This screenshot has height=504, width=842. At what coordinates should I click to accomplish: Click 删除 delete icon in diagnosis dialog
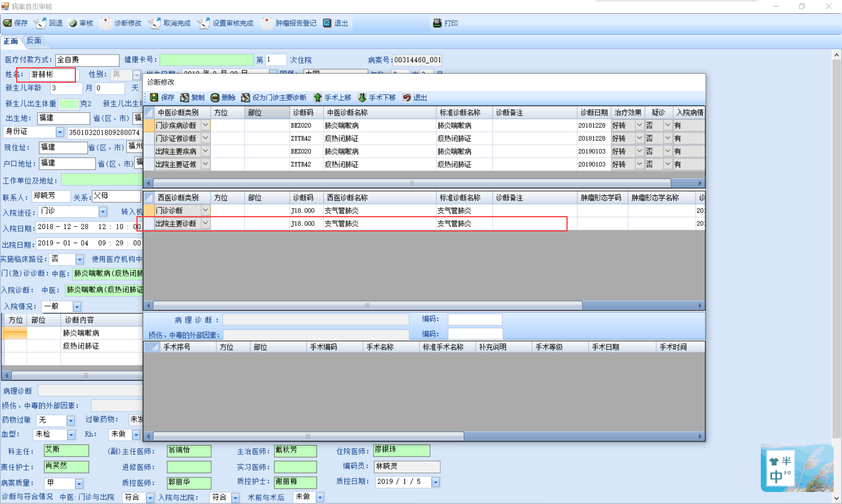point(215,98)
